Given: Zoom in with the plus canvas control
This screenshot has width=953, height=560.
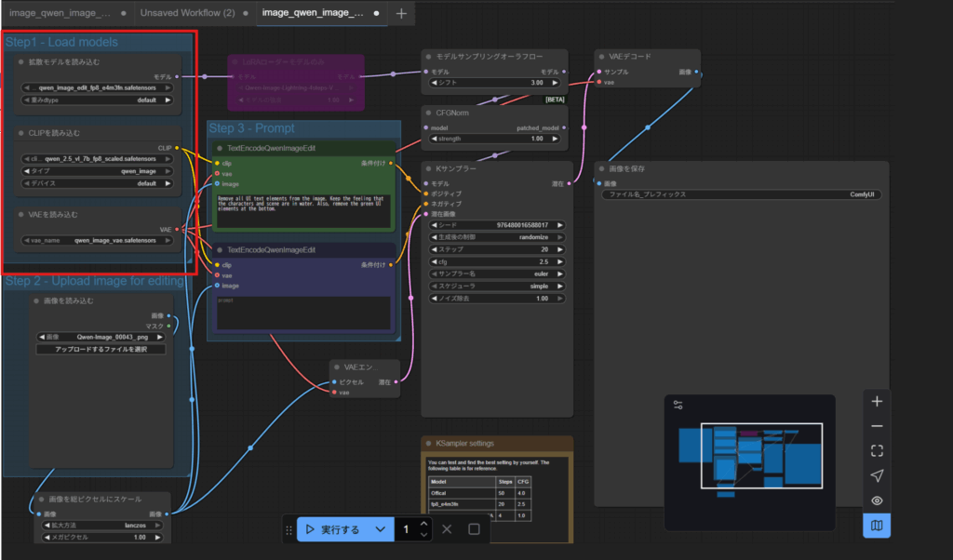Looking at the screenshot, I should coord(877,402).
